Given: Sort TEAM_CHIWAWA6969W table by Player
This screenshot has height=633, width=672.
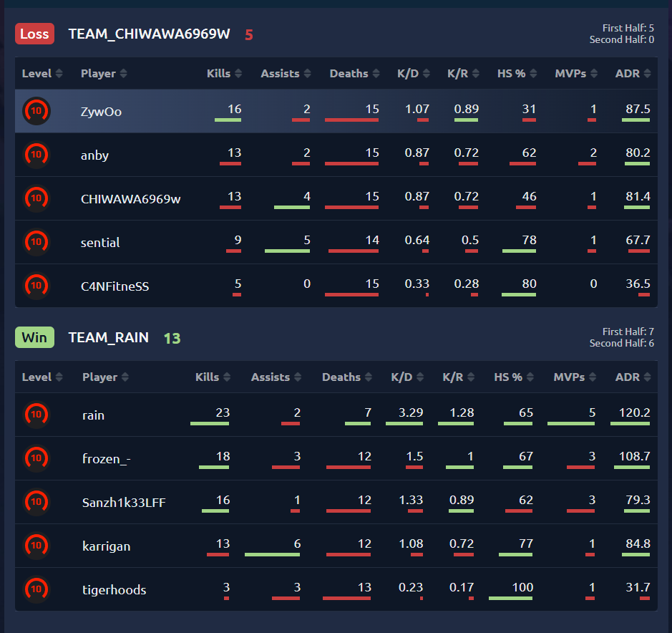Looking at the screenshot, I should tap(104, 73).
